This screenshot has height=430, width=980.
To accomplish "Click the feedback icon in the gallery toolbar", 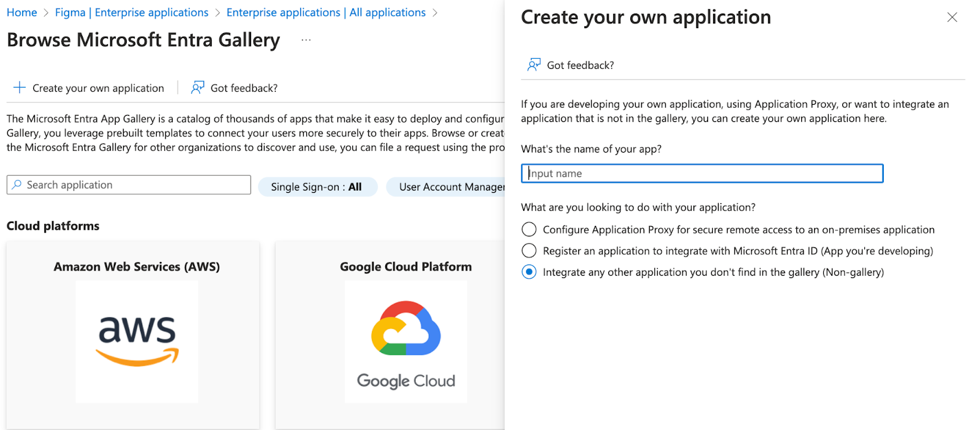I will point(197,88).
